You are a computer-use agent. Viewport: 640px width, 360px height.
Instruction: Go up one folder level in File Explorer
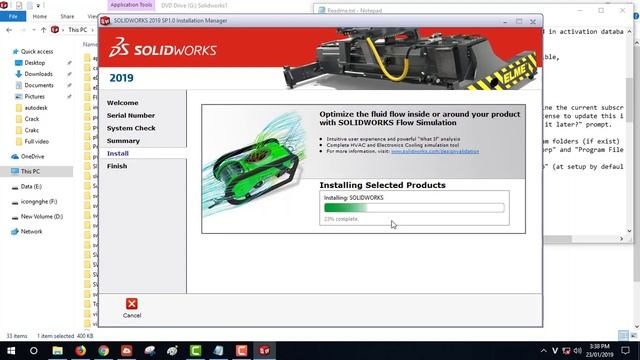click(43, 30)
